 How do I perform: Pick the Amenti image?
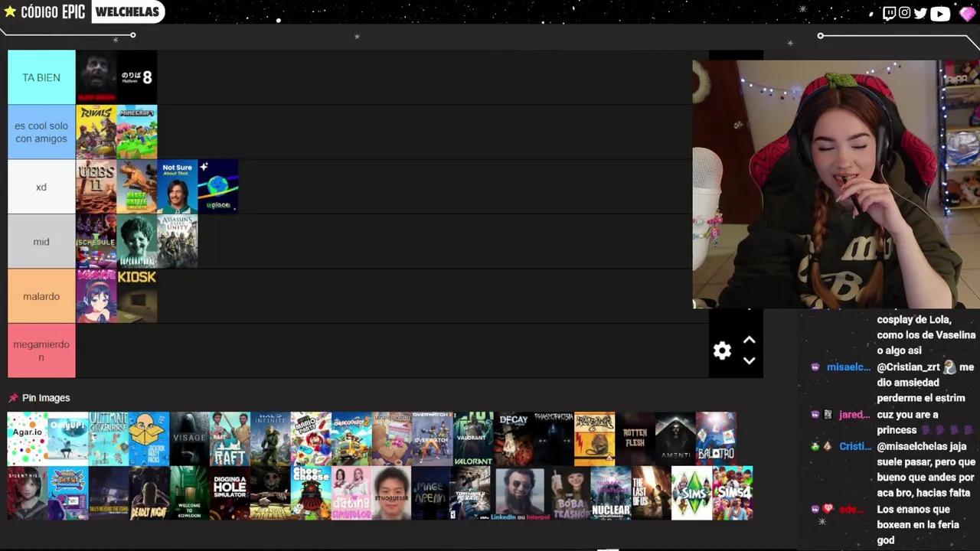(675, 439)
